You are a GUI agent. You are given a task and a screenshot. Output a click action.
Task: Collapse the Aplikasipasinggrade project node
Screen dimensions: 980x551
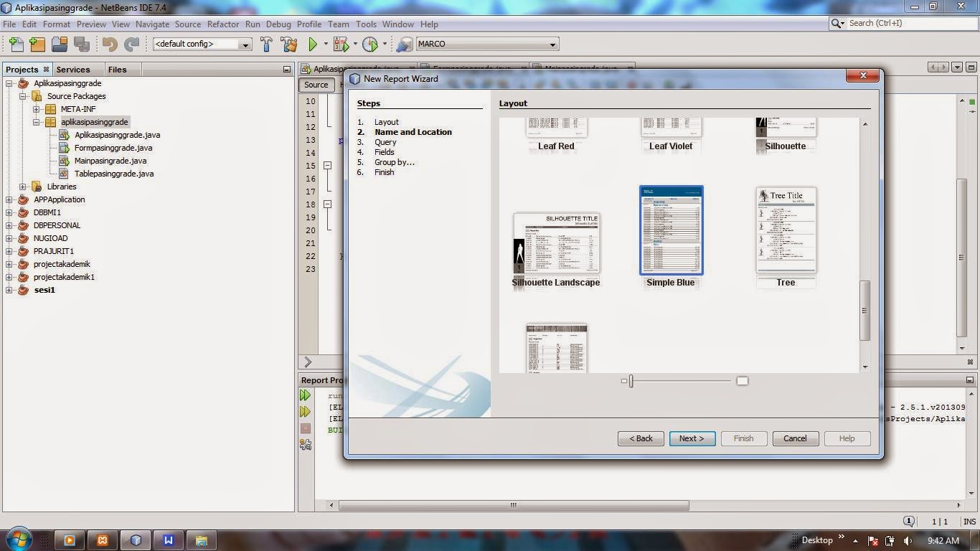click(9, 83)
